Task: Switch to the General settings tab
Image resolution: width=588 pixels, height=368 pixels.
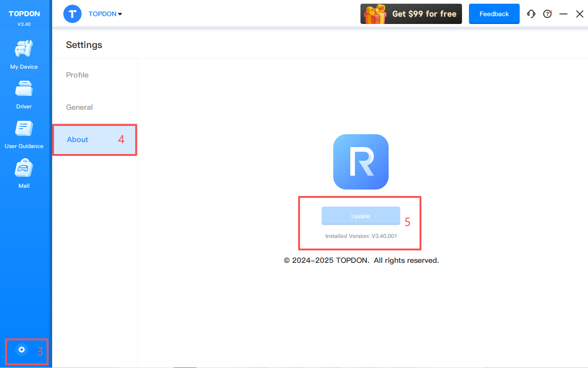Action: [x=79, y=107]
